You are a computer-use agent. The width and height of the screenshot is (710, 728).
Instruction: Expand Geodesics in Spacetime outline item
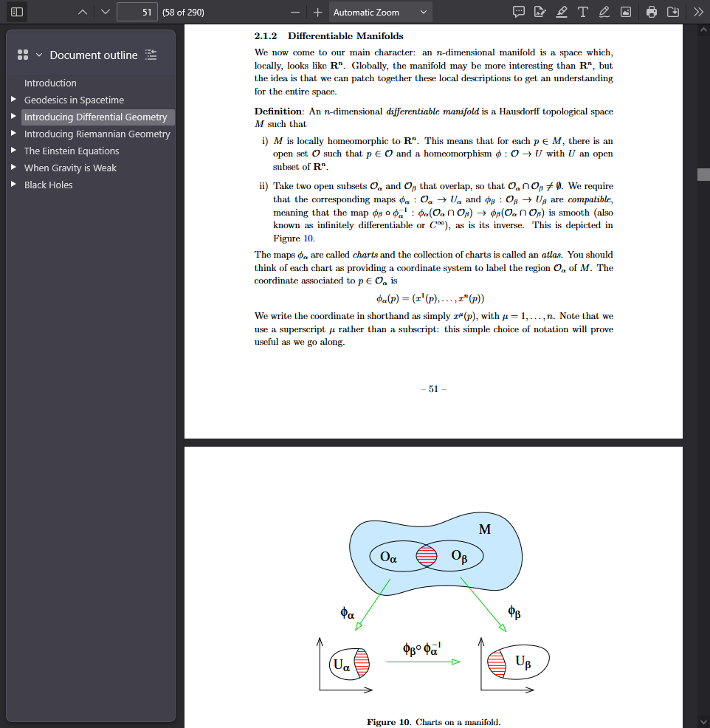pyautogui.click(x=13, y=100)
